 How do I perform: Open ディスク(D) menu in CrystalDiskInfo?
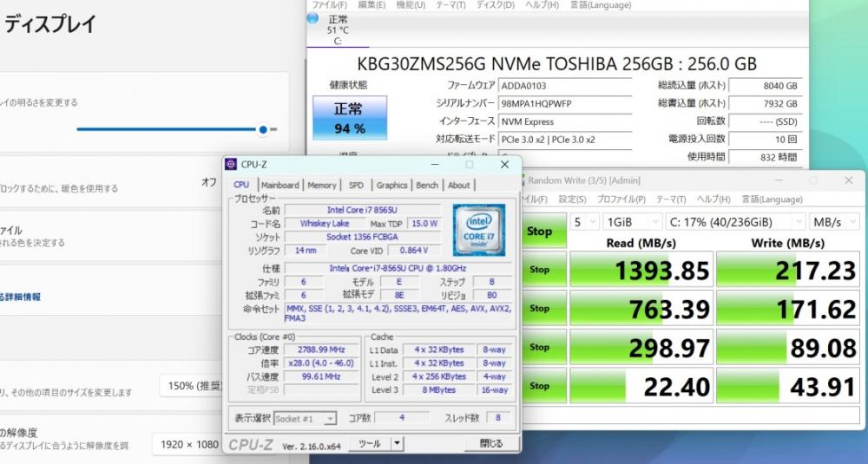(x=496, y=5)
